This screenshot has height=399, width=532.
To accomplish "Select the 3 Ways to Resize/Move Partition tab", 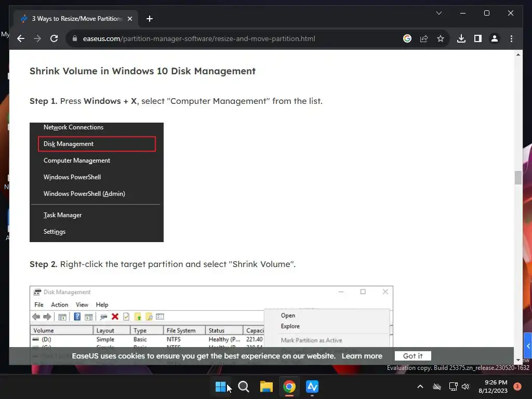I will click(76, 19).
